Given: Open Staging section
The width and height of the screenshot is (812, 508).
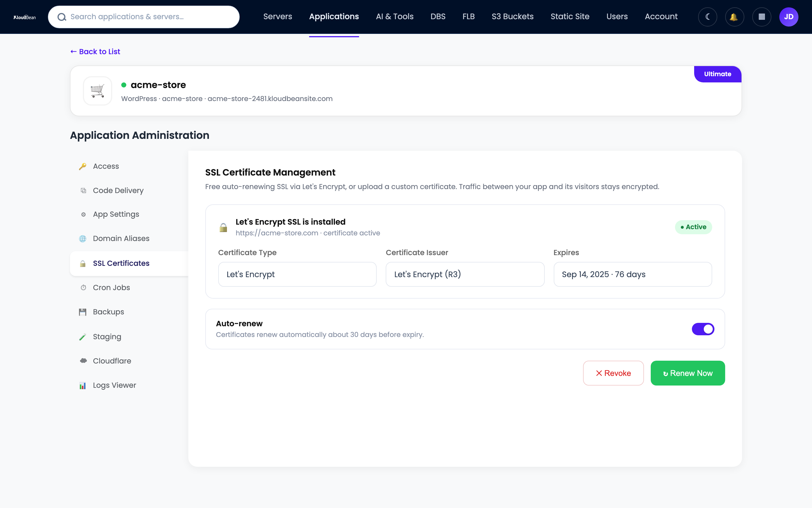Looking at the screenshot, I should click(x=107, y=337).
